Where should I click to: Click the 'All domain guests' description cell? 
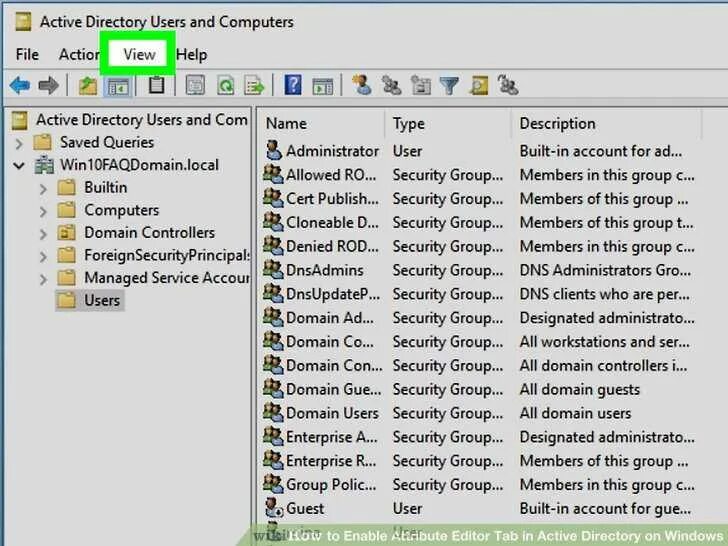point(579,389)
